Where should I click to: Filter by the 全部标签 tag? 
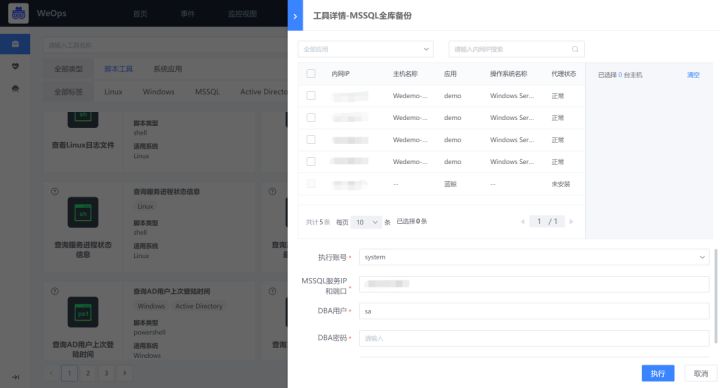click(68, 92)
